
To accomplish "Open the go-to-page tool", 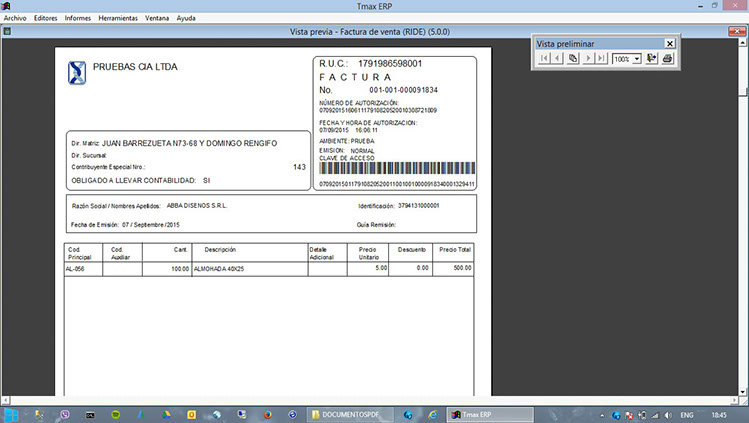I will point(573,59).
